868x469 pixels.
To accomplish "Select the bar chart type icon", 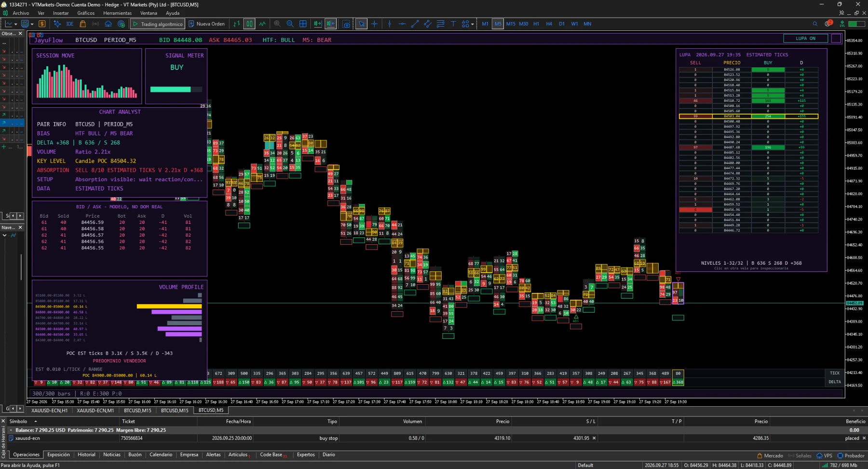I will pyautogui.click(x=237, y=24).
